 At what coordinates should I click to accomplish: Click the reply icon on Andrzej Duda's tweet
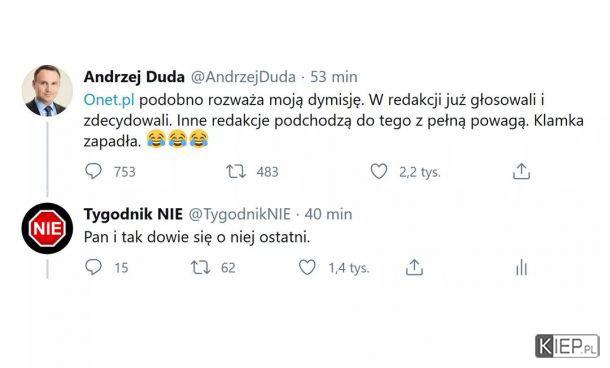tap(93, 171)
